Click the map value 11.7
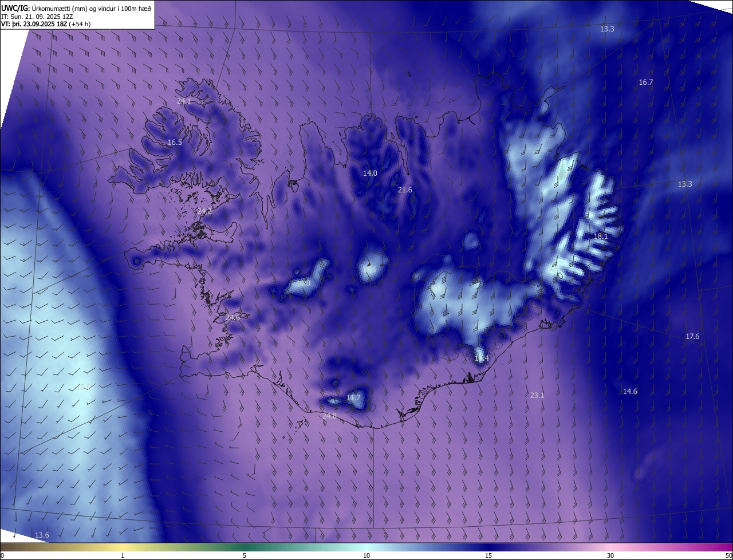 353,397
